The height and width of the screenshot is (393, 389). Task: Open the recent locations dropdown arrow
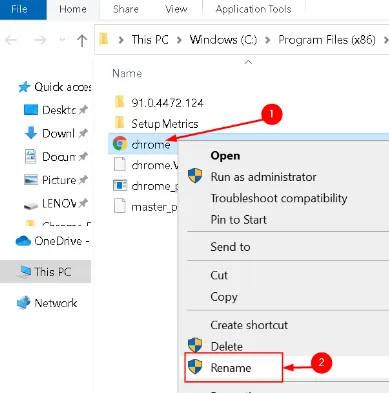[62, 40]
